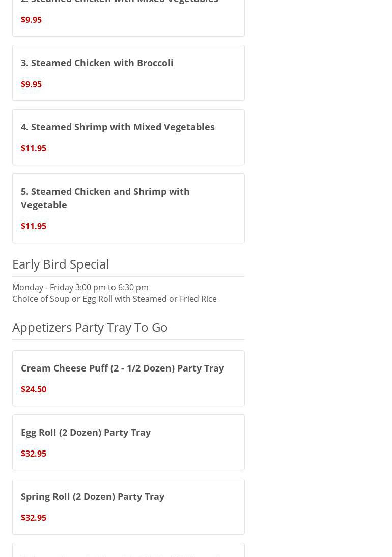Image resolution: width=392 pixels, height=557 pixels.
Task: Select Steamed Shrimp with Mixed Vegetables
Action: [118, 127]
